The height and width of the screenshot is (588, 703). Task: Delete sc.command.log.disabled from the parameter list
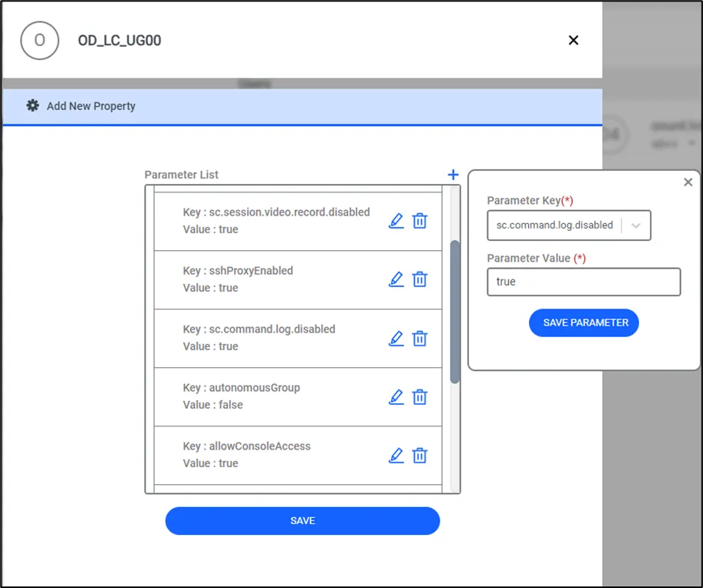tap(420, 339)
